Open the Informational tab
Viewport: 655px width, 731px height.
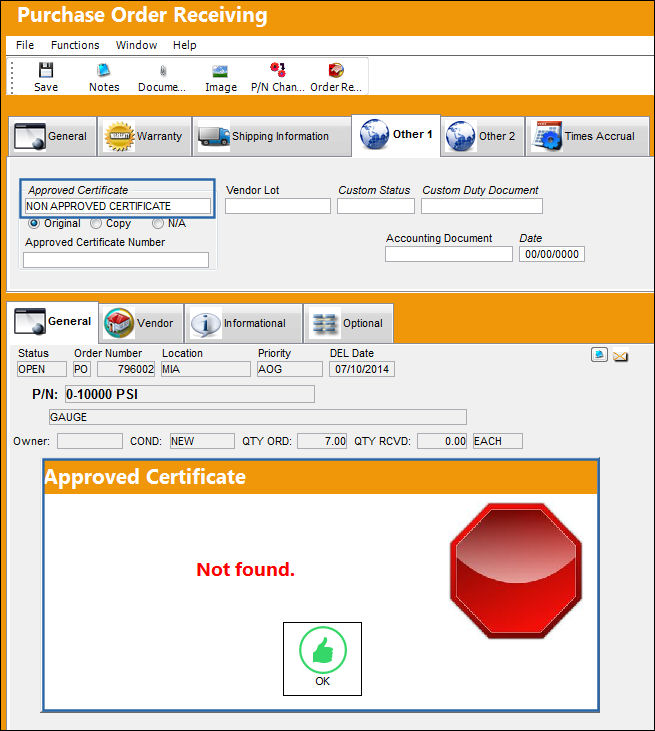[243, 323]
